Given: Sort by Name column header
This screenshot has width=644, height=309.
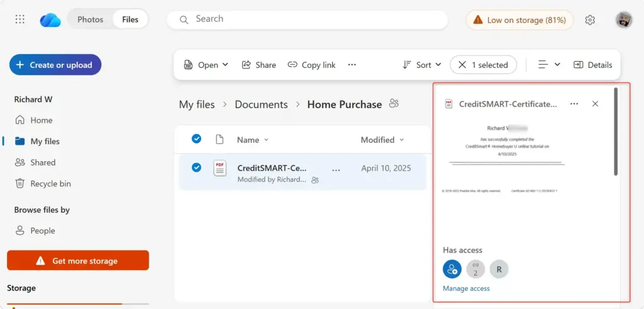Looking at the screenshot, I should [253, 140].
